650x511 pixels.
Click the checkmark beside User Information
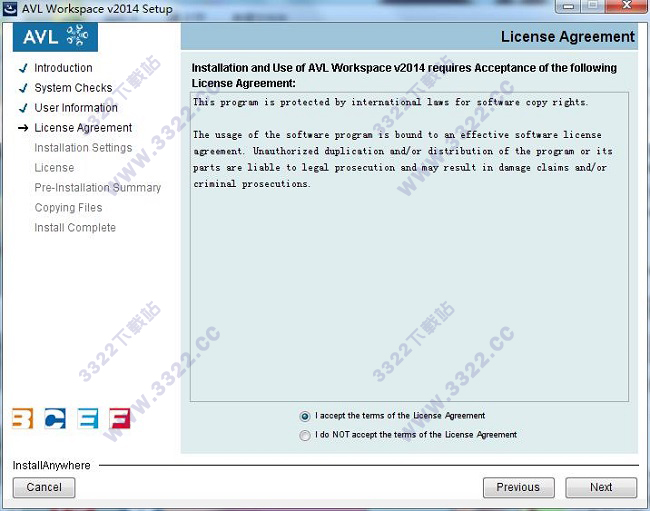coord(23,108)
